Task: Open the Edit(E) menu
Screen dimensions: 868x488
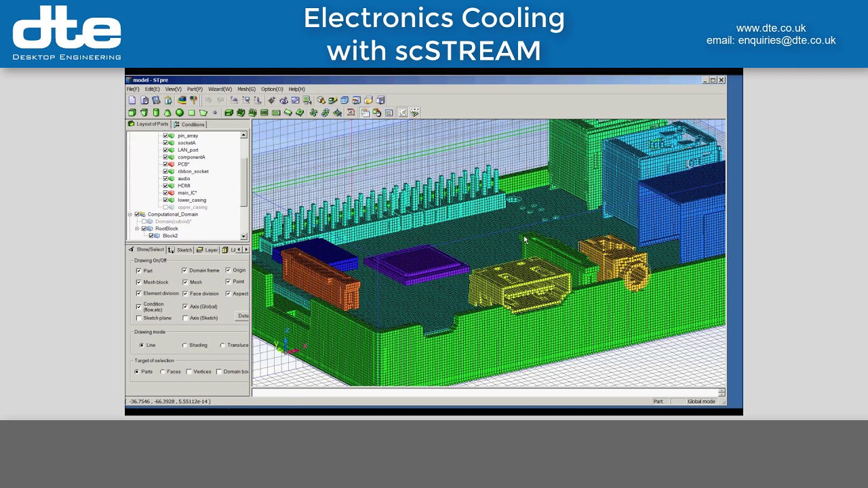Action: 152,89
